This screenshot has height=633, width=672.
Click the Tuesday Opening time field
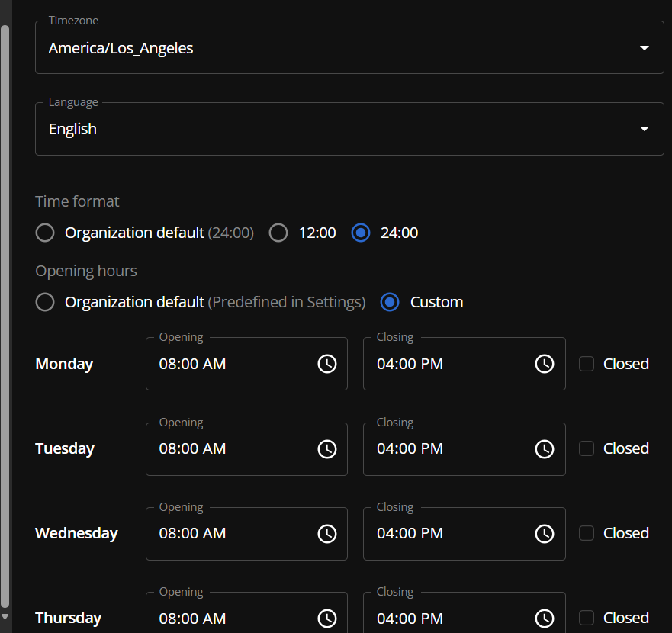(x=246, y=449)
